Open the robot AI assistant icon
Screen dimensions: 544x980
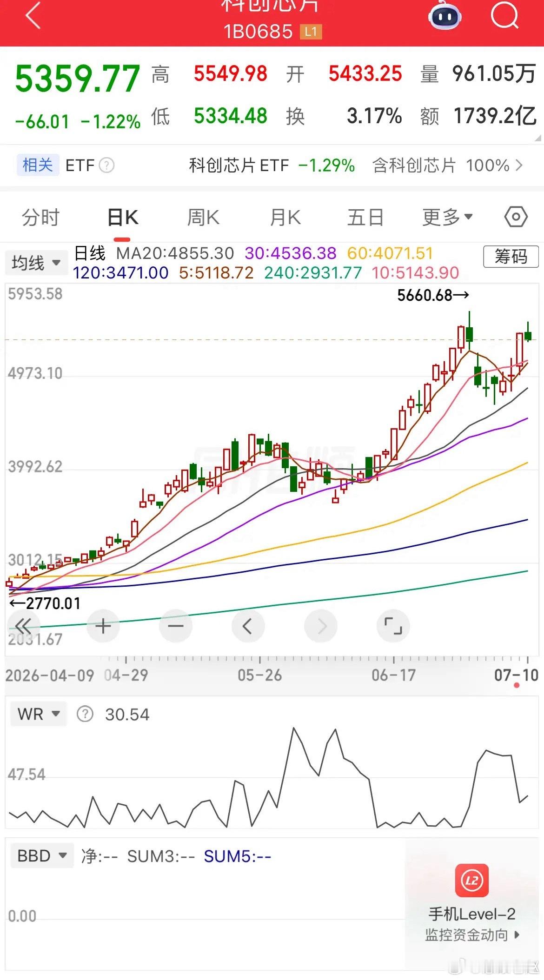[x=444, y=16]
